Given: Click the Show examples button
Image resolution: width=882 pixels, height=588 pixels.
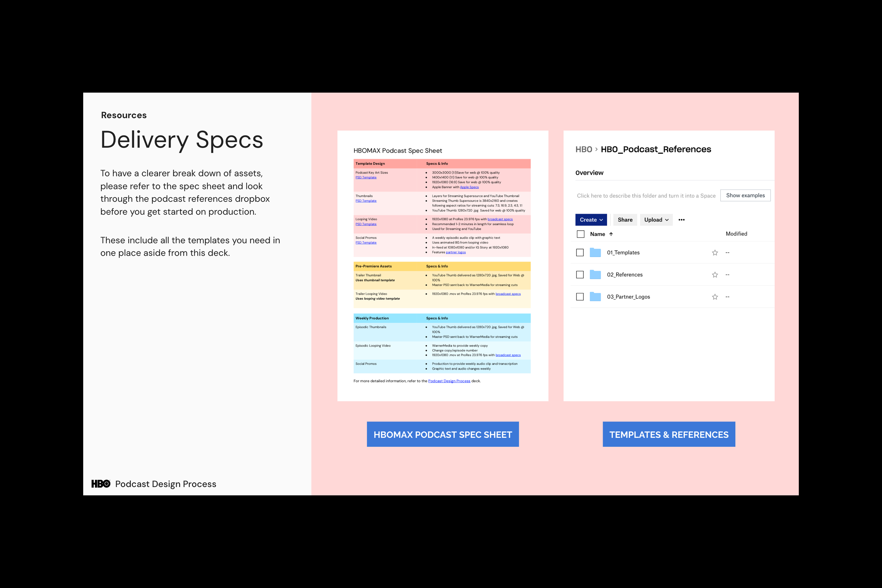Looking at the screenshot, I should [745, 196].
